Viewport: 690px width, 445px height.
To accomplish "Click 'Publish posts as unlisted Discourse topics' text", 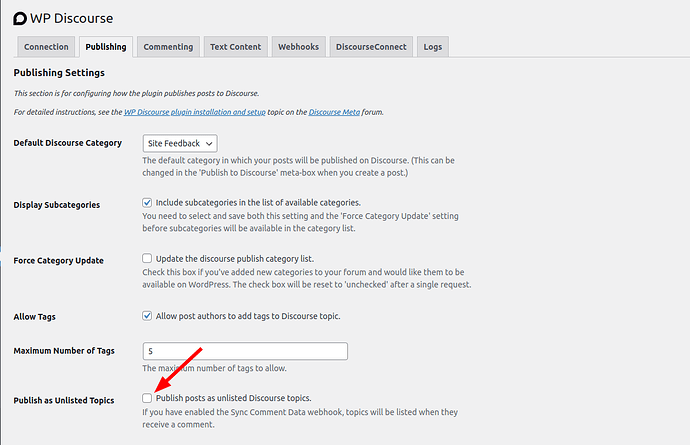I will tap(233, 398).
